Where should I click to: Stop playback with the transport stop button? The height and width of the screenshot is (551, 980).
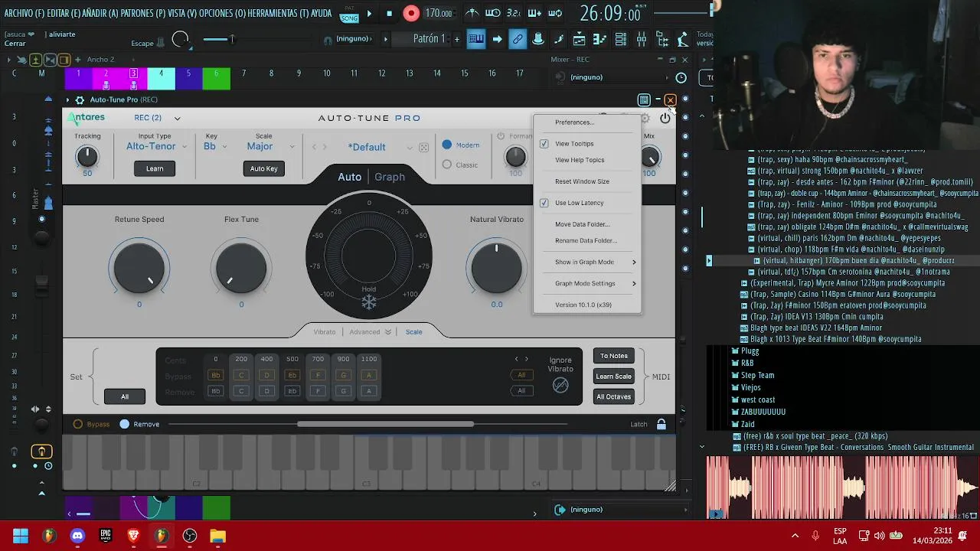389,13
